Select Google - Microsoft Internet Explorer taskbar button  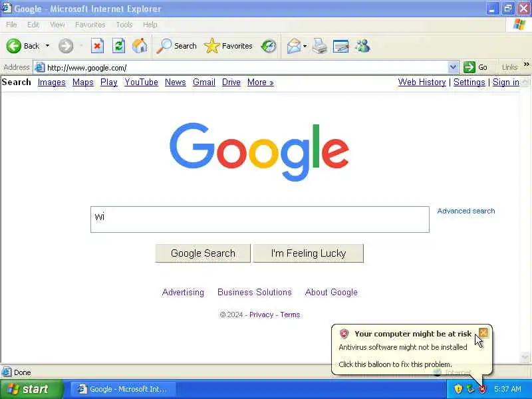(x=123, y=389)
